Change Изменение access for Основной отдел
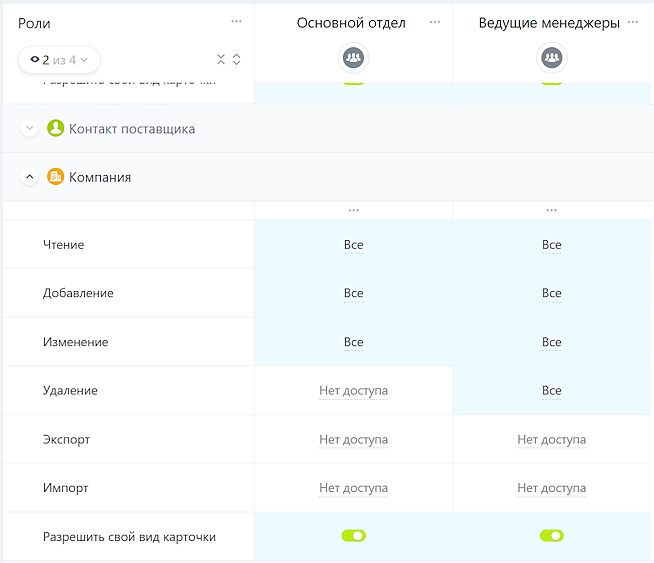 click(353, 342)
